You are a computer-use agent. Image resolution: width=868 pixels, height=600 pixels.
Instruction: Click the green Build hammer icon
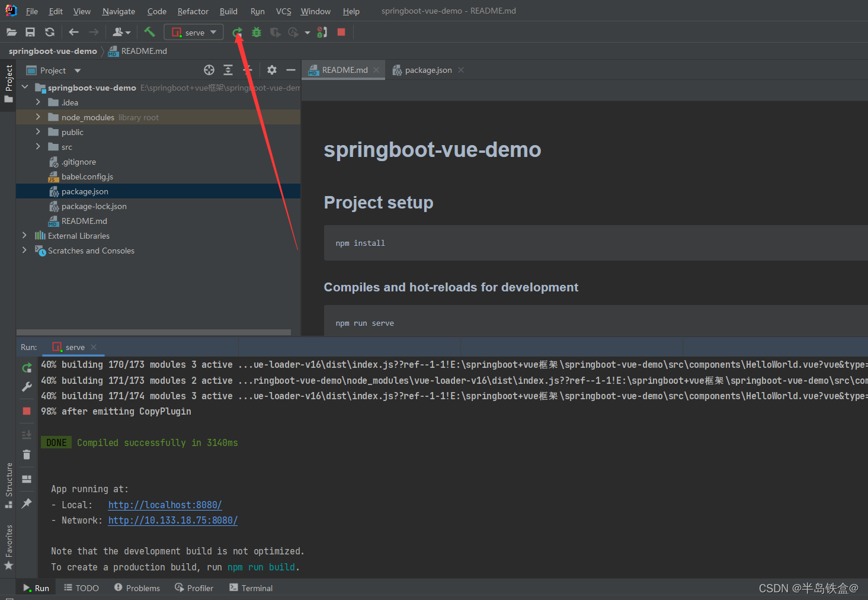149,32
